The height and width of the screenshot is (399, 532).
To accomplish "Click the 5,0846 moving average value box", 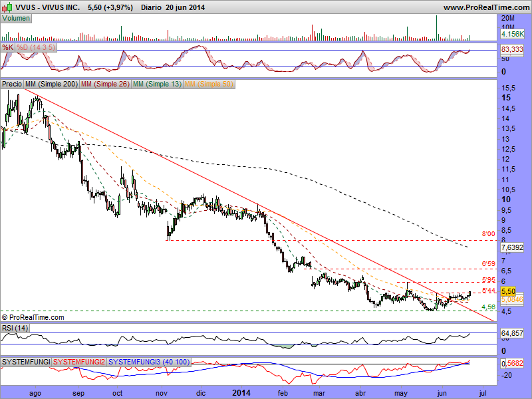I will [x=512, y=300].
